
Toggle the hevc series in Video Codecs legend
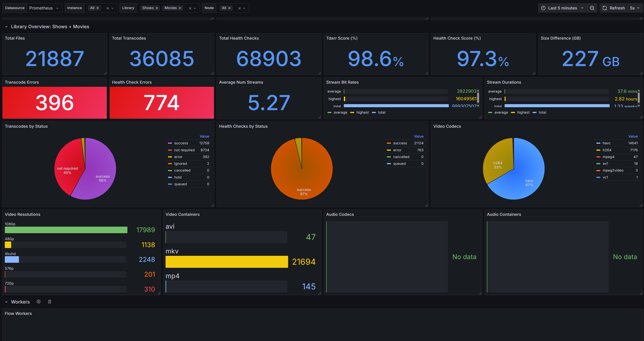[607, 143]
